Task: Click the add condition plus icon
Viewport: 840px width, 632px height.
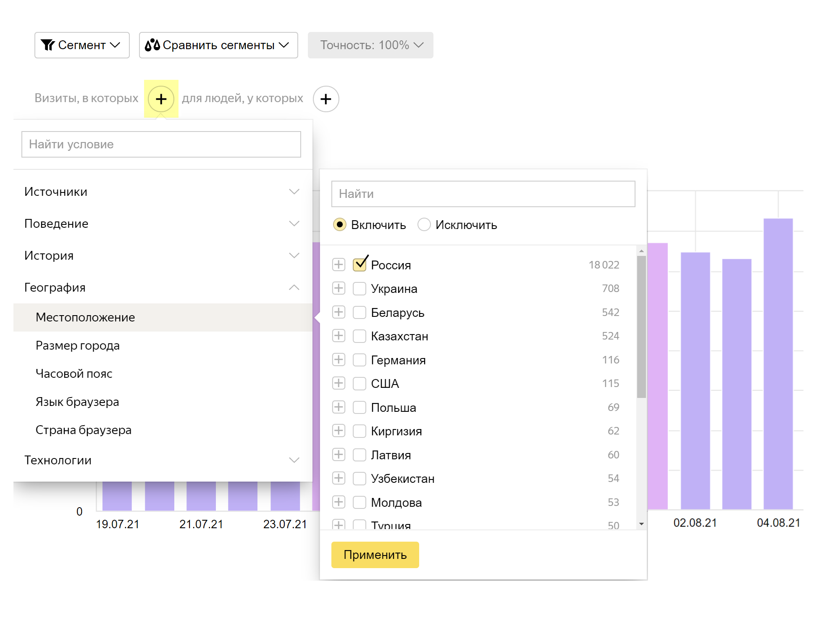Action: point(162,98)
